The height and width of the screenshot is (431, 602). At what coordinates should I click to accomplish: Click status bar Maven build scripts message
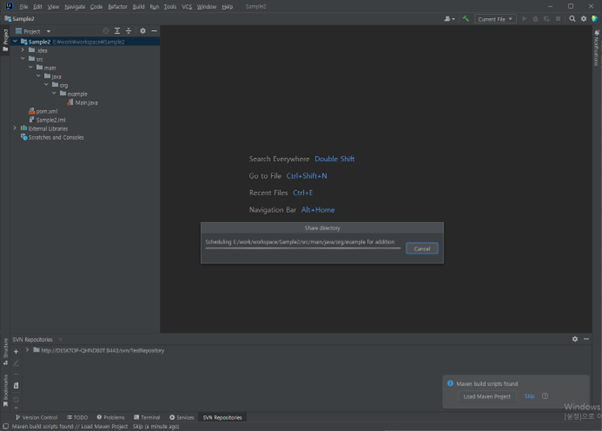coord(95,426)
